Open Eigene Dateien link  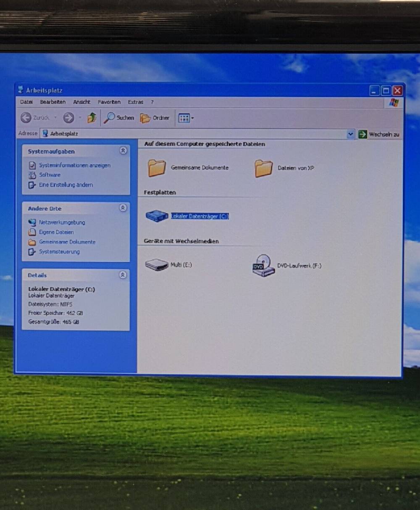56,232
